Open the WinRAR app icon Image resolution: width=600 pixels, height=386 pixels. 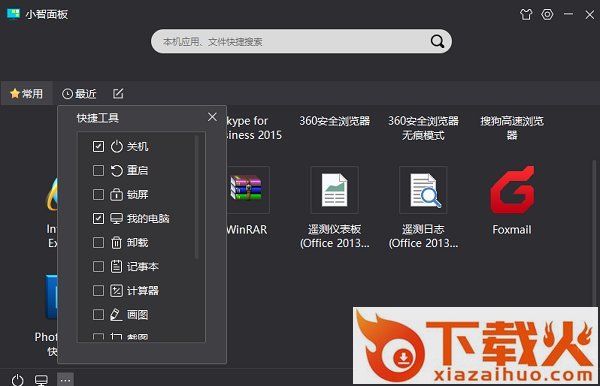pyautogui.click(x=246, y=189)
